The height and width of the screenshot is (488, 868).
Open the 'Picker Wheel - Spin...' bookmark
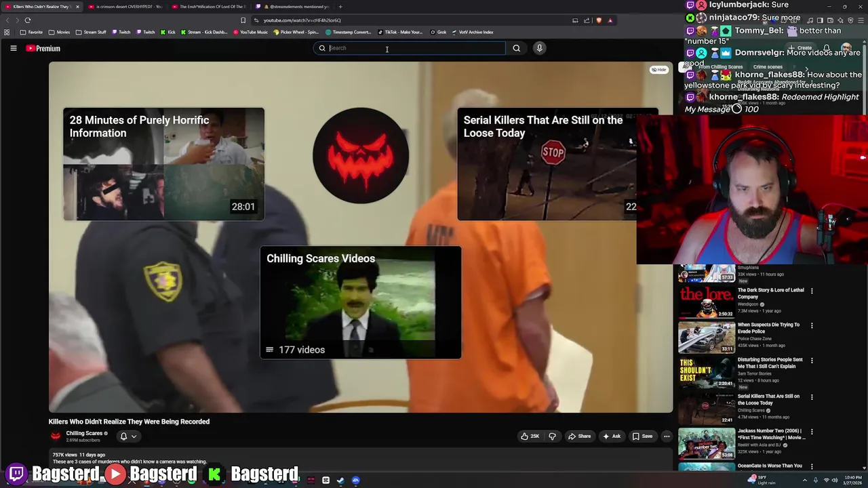[296, 32]
